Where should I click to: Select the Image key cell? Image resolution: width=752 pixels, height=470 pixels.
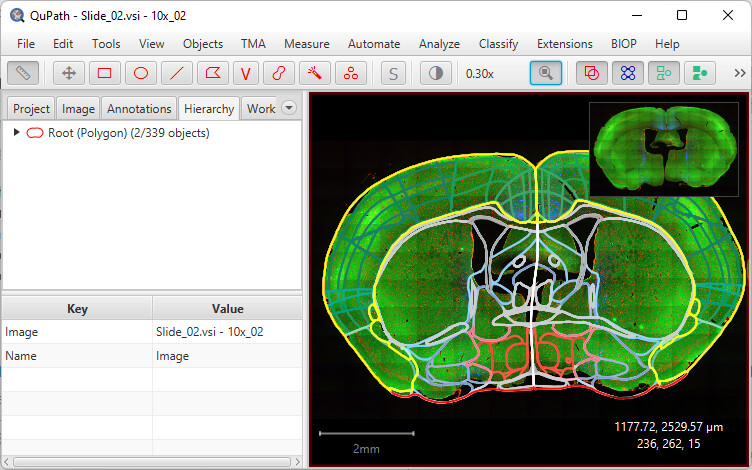(77, 332)
